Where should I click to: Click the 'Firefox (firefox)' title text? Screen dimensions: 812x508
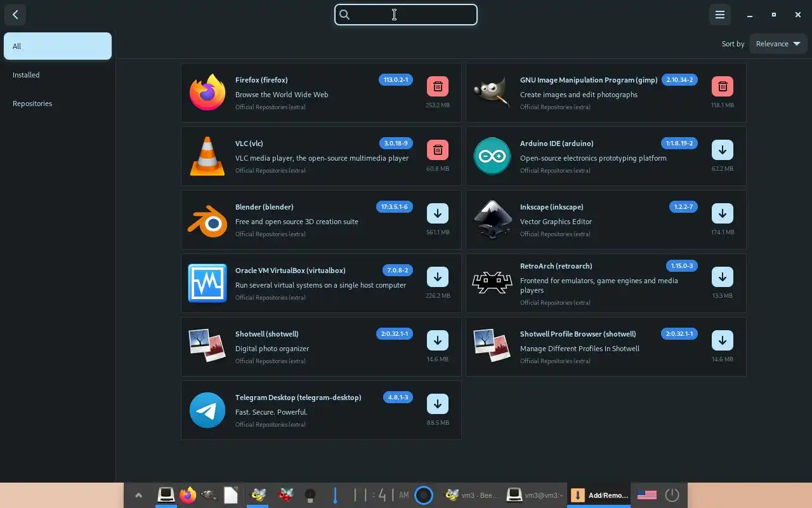click(261, 80)
